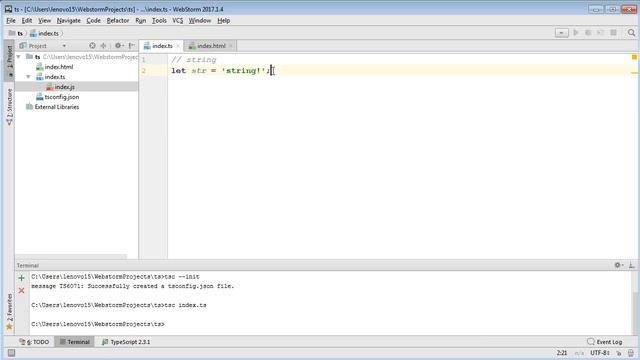Viewport: 640px width, 360px height.
Task: Hide the Terminal panel icon
Action: tap(631, 265)
